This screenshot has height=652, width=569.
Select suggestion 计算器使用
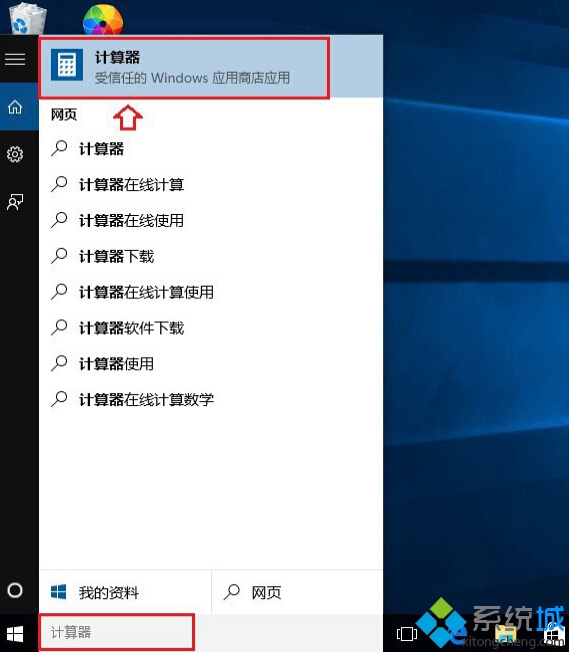coord(211,364)
